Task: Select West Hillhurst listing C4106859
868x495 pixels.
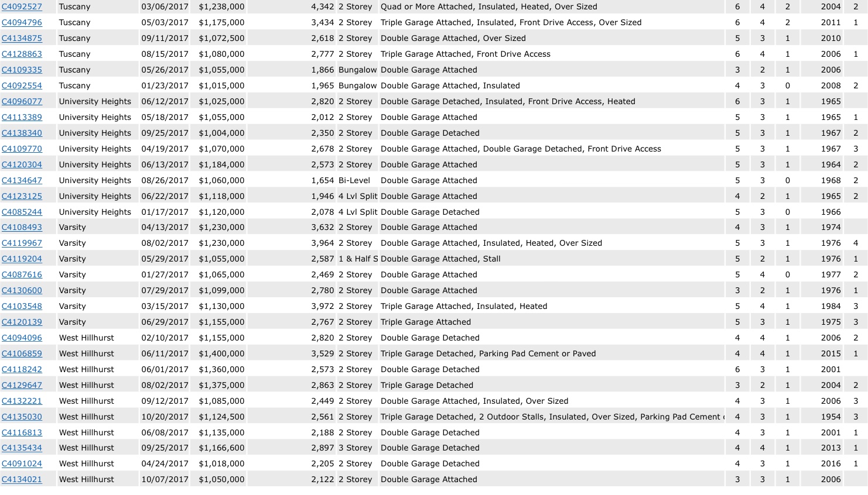Action: coord(22,354)
